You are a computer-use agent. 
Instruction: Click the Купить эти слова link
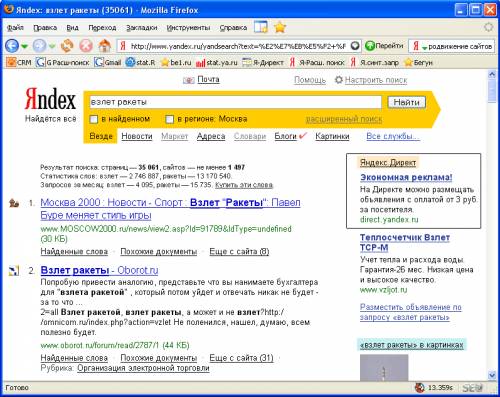(244, 185)
